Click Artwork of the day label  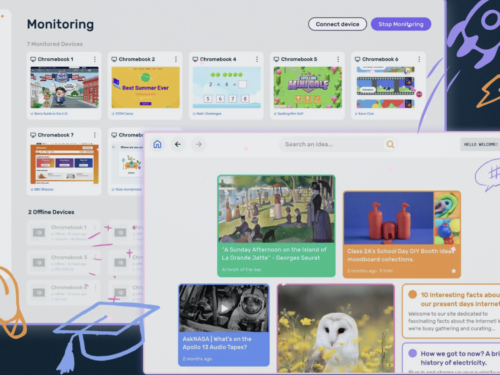pyautogui.click(x=241, y=269)
